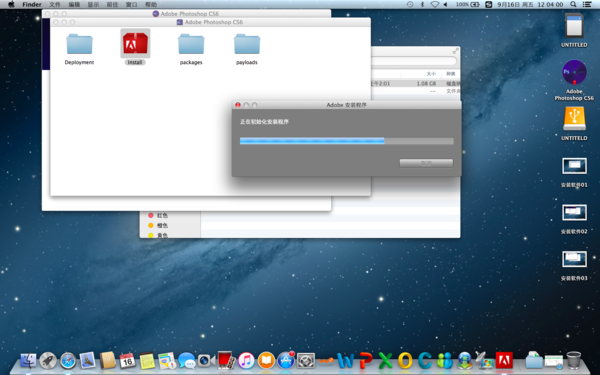Open the UNTITLED disk on desktop top
Image resolution: width=600 pixels, height=375 pixels.
point(574,26)
